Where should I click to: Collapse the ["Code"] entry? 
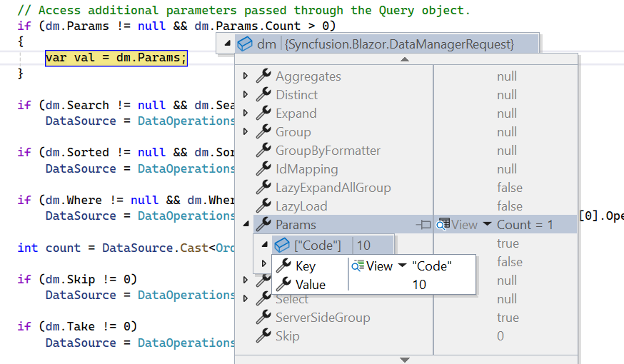[264, 245]
